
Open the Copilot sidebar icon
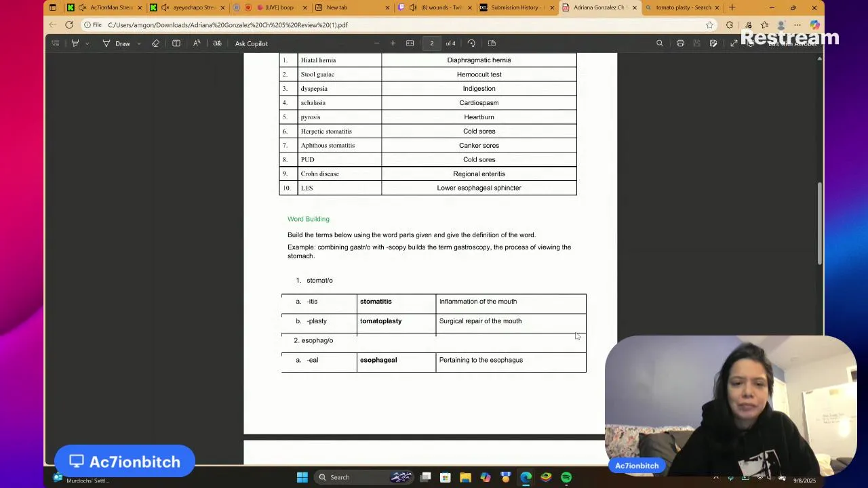point(814,25)
